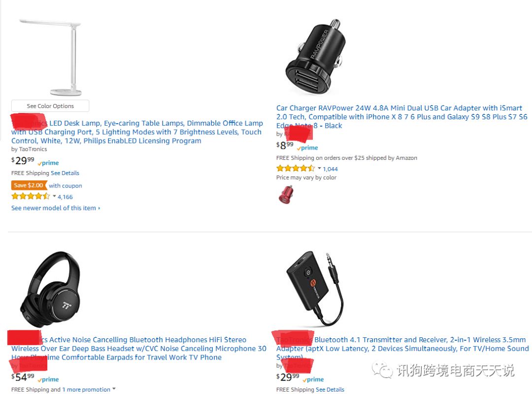Click the prime badge next to $8.99 price
This screenshot has width=532, height=394.
(x=307, y=148)
